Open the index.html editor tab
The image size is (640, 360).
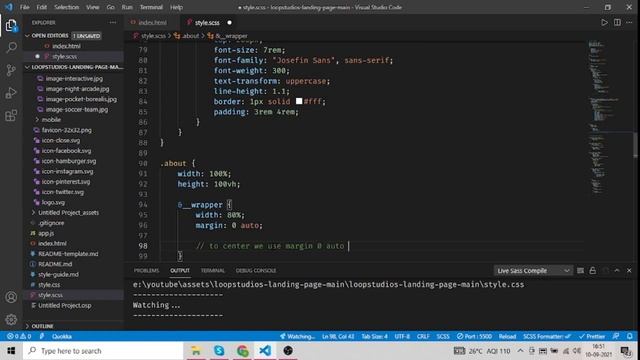152,22
